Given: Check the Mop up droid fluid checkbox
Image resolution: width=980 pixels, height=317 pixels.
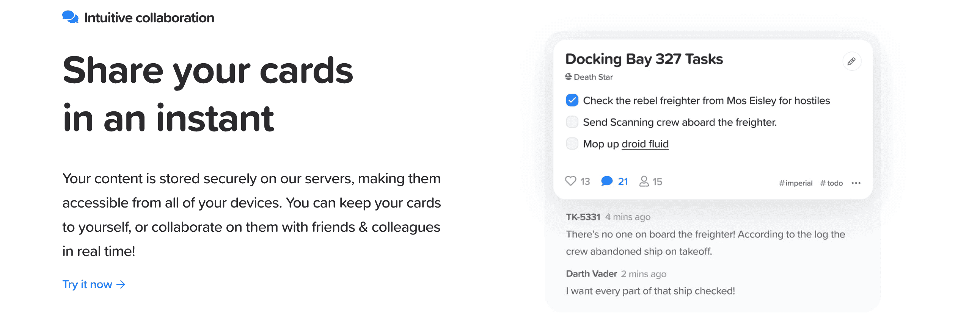Looking at the screenshot, I should [572, 144].
